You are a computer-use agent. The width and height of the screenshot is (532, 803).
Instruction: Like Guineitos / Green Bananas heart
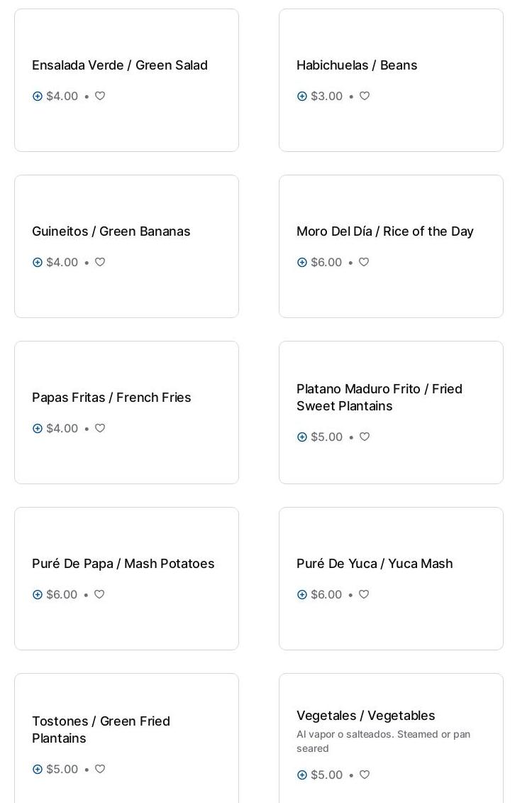(x=100, y=262)
